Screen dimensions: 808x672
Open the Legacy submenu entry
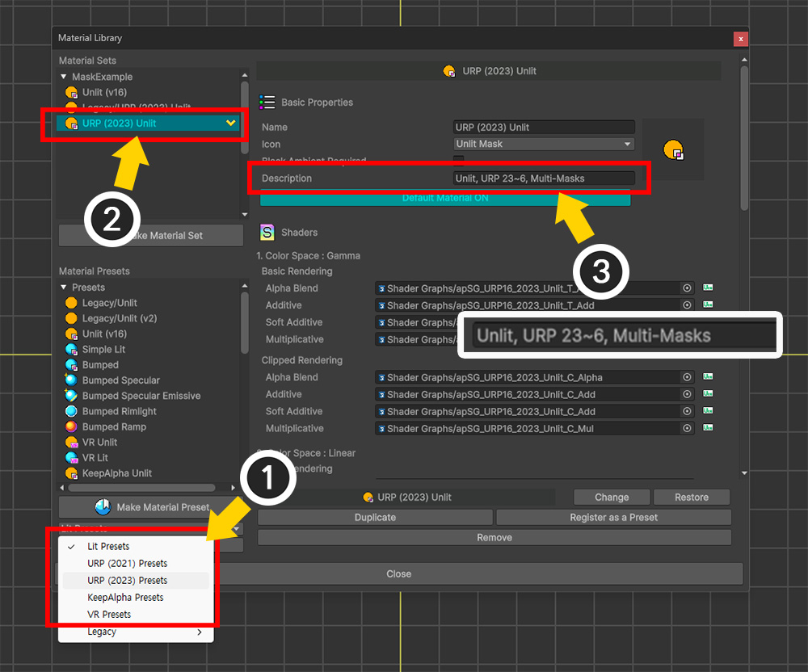click(134, 632)
